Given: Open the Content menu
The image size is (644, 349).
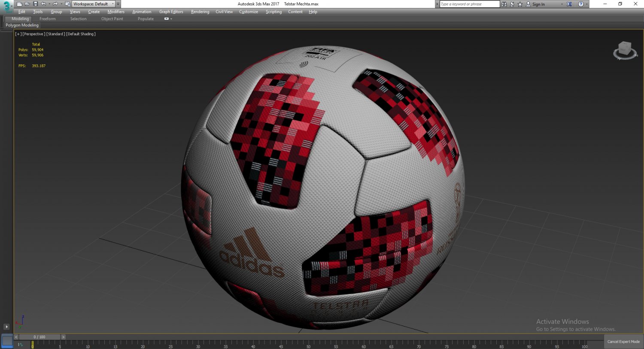Looking at the screenshot, I should tap(295, 12).
